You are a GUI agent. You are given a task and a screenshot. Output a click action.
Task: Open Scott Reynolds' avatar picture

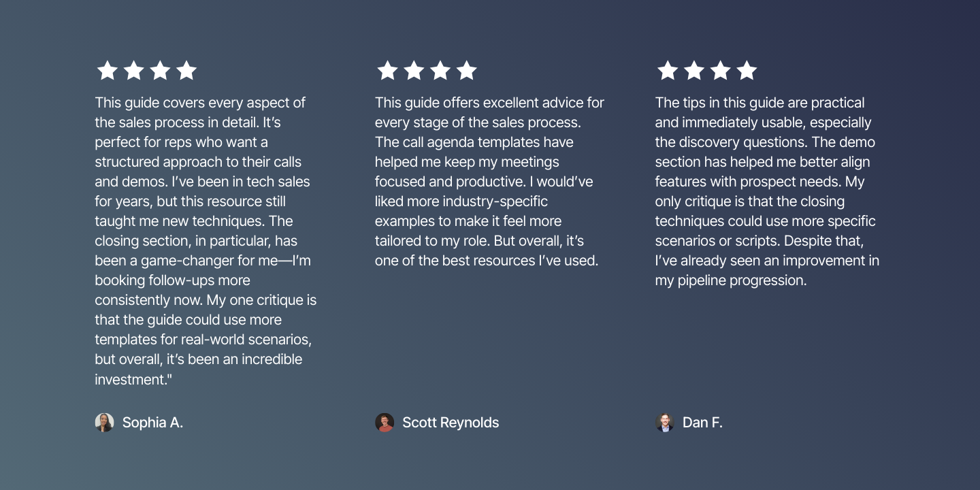click(x=385, y=423)
